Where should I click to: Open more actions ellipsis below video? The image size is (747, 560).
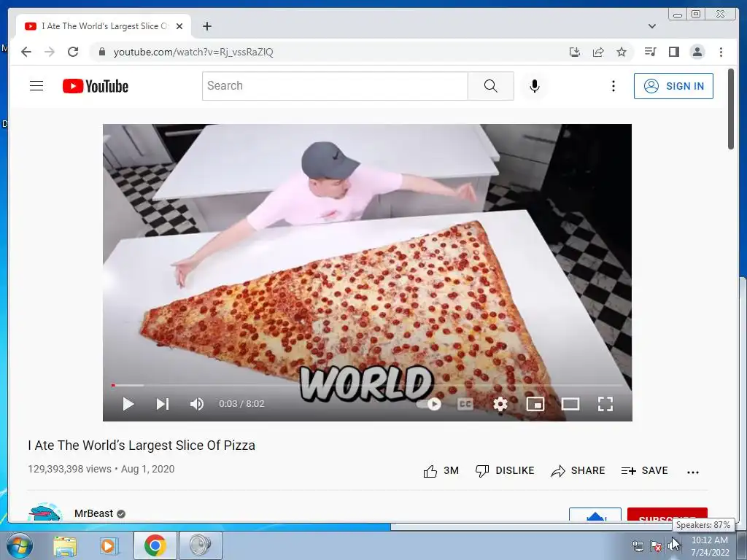pos(693,472)
